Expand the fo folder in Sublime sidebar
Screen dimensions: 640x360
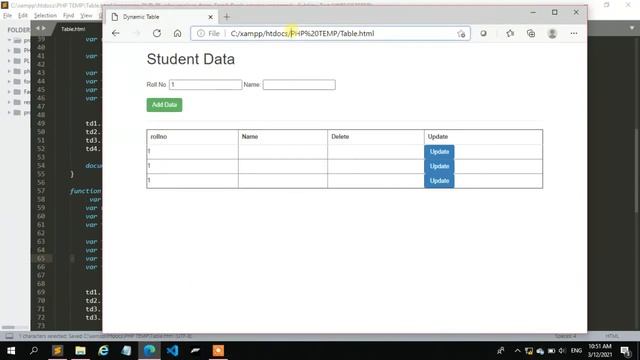[9, 82]
